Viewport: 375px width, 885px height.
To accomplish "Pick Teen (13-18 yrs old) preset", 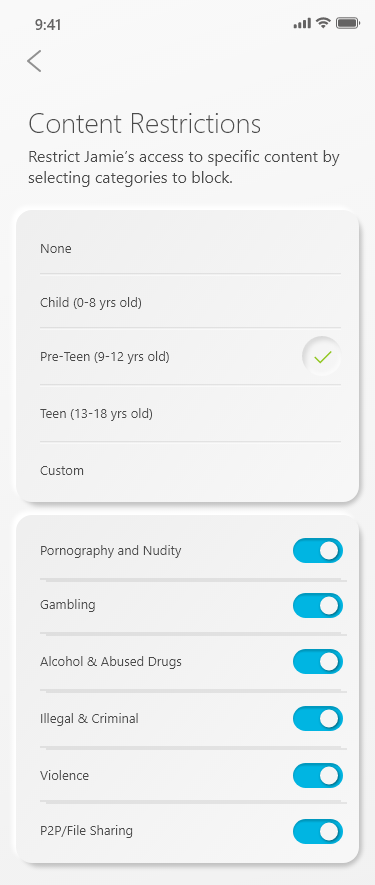I will pyautogui.click(x=190, y=414).
